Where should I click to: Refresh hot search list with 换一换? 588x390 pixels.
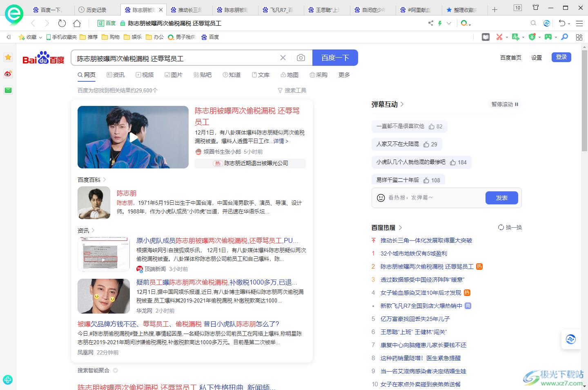510,227
